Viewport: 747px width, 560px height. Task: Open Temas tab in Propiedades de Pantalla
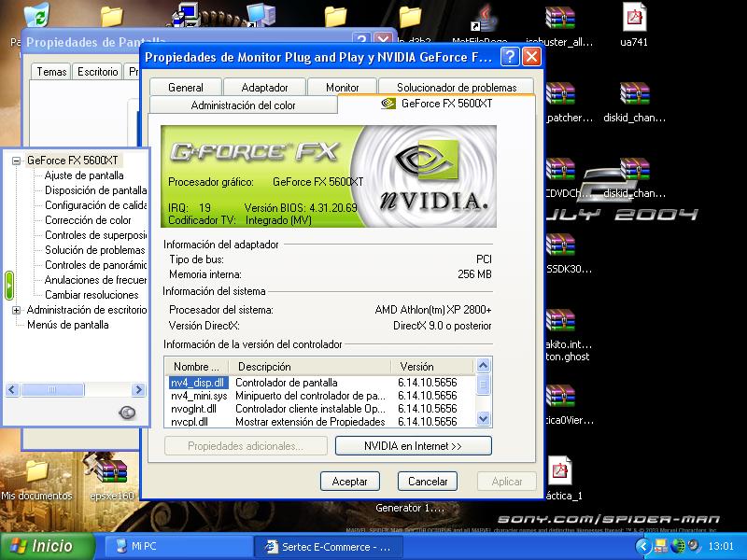[x=51, y=72]
